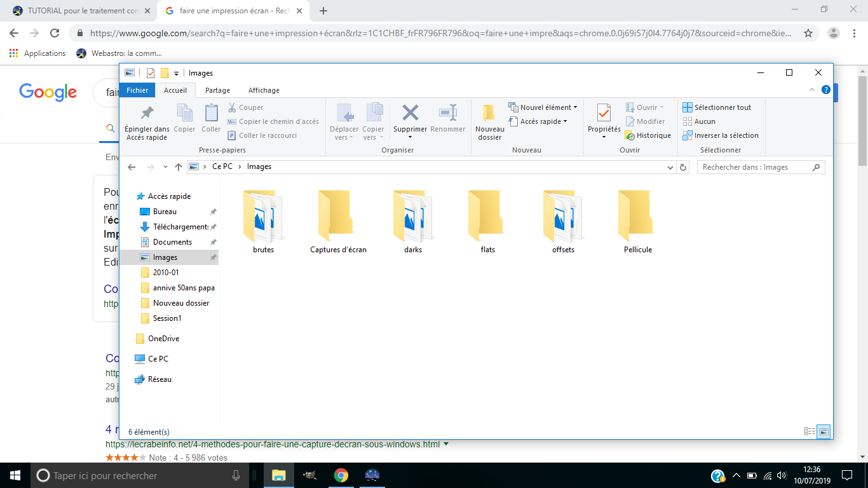Click the Chrome bookmark star icon
Image resolution: width=868 pixels, height=488 pixels.
(x=808, y=33)
